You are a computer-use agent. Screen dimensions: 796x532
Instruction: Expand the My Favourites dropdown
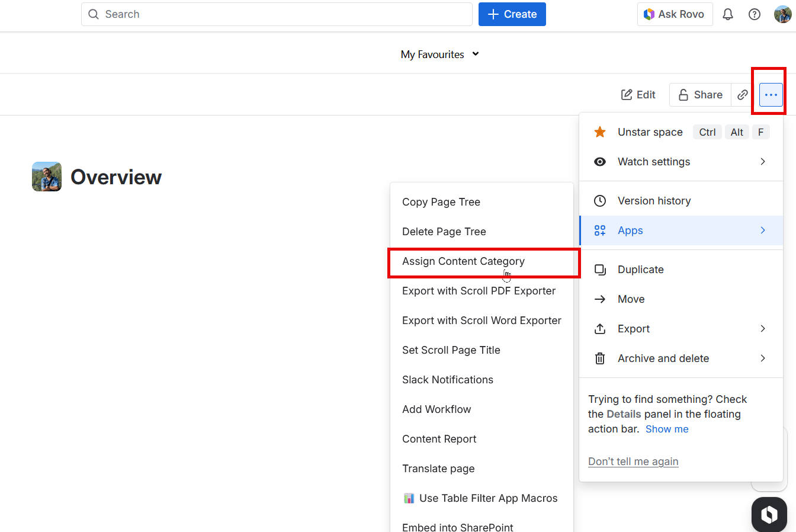[x=440, y=55]
